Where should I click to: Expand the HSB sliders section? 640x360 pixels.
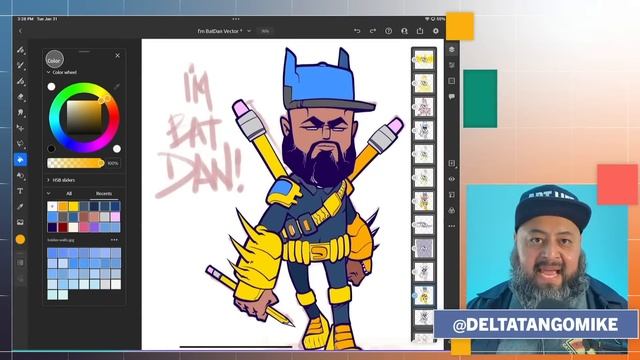click(x=48, y=180)
